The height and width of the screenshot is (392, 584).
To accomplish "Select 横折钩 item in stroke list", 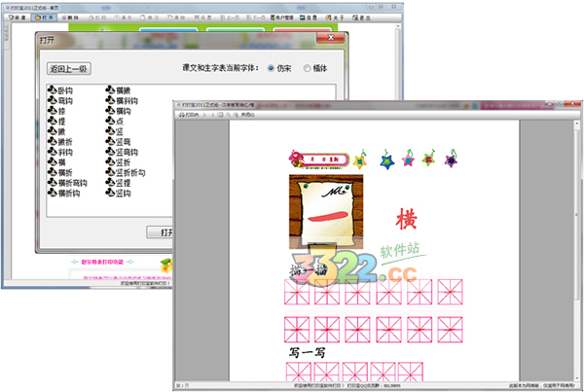I will (64, 194).
